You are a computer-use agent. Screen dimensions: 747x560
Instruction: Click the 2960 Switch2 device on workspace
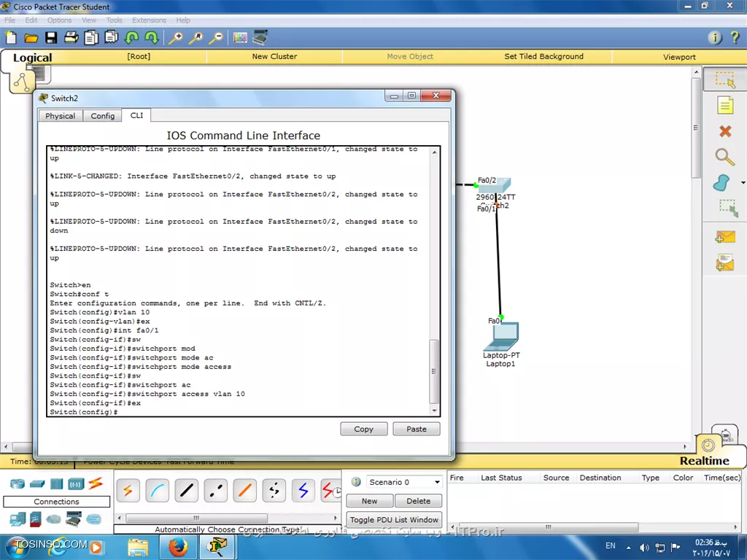495,184
